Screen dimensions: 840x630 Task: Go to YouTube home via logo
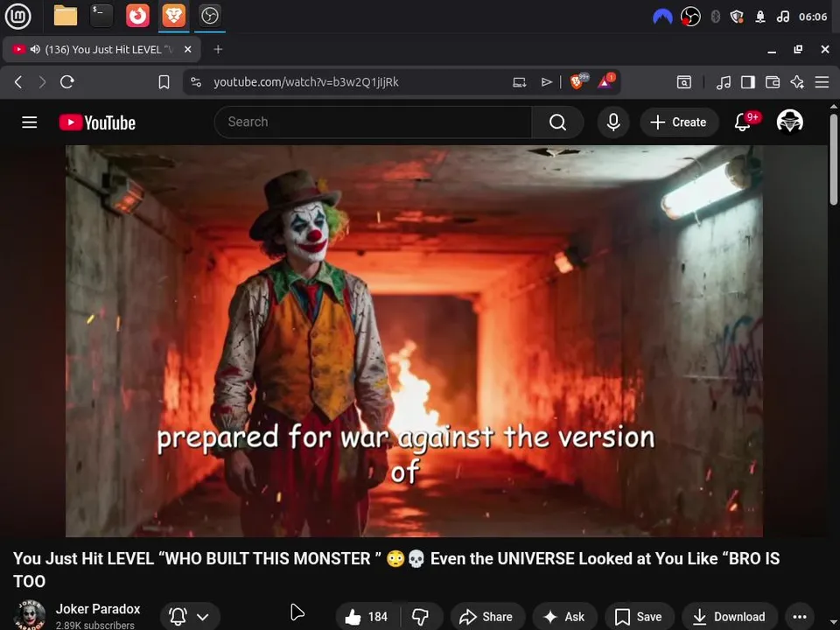(97, 122)
